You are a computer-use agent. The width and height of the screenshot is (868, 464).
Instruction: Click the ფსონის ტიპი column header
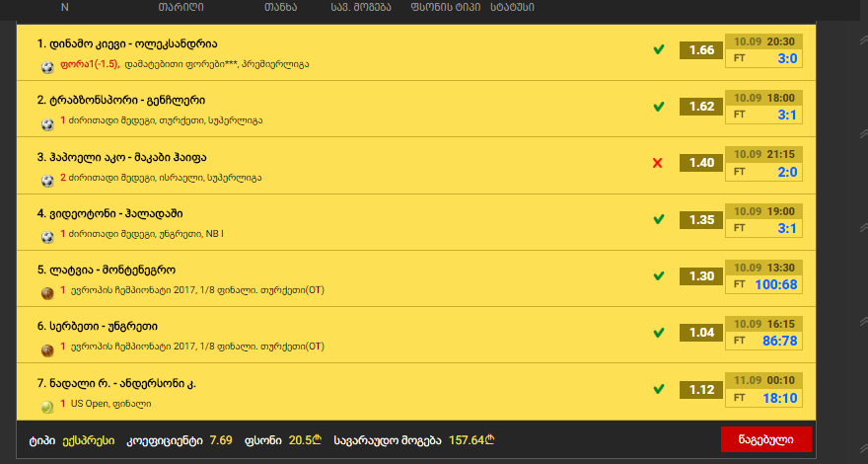[x=446, y=7]
